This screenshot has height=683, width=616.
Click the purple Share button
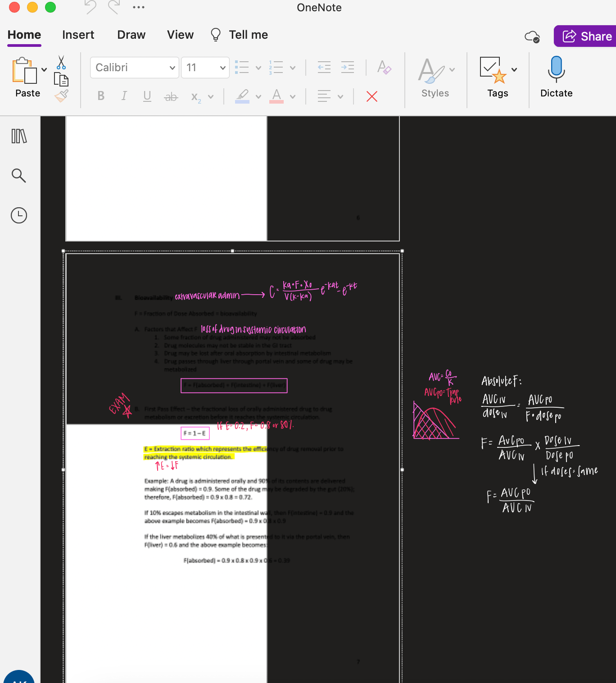click(585, 36)
